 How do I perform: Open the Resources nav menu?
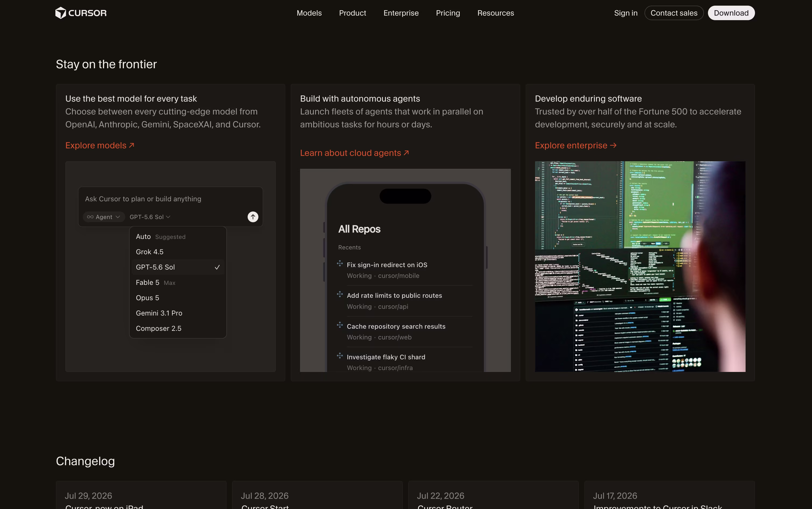pyautogui.click(x=496, y=13)
